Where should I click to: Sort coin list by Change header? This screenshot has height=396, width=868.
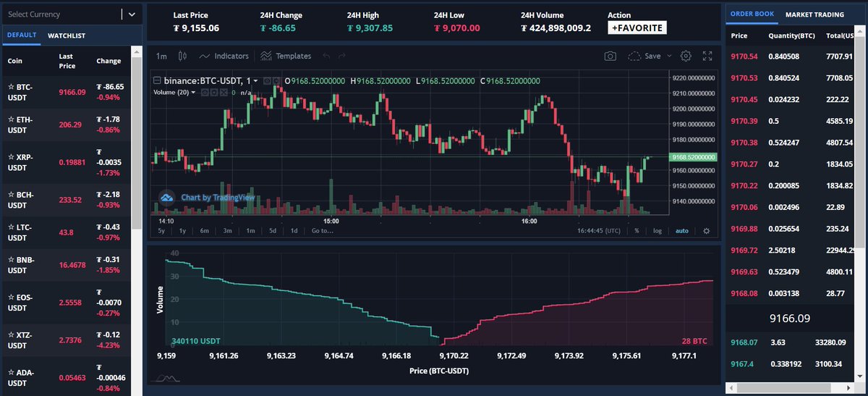point(109,61)
